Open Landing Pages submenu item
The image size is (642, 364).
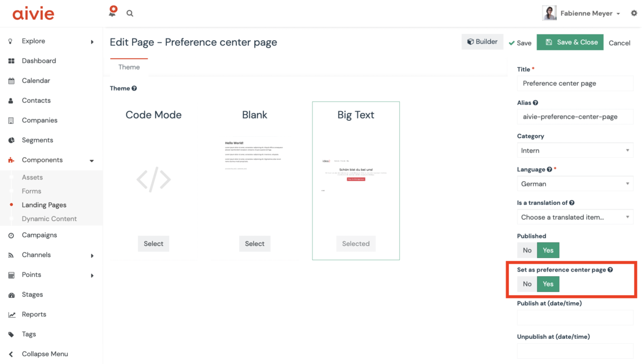[x=44, y=205]
